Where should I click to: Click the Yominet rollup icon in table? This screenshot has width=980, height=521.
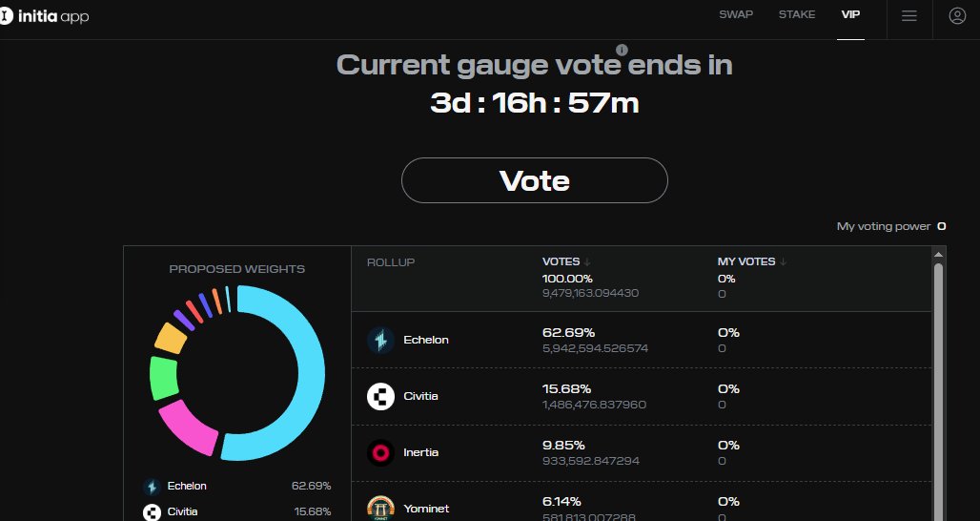click(380, 508)
